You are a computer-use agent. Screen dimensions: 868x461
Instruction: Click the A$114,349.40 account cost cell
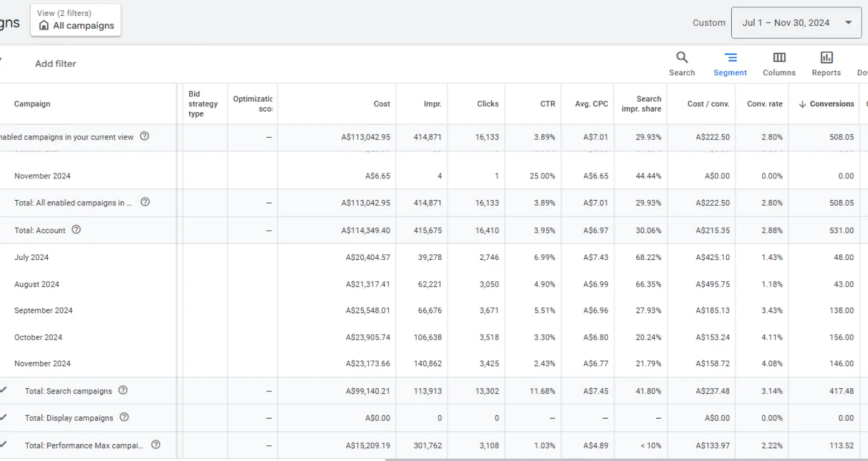click(366, 230)
